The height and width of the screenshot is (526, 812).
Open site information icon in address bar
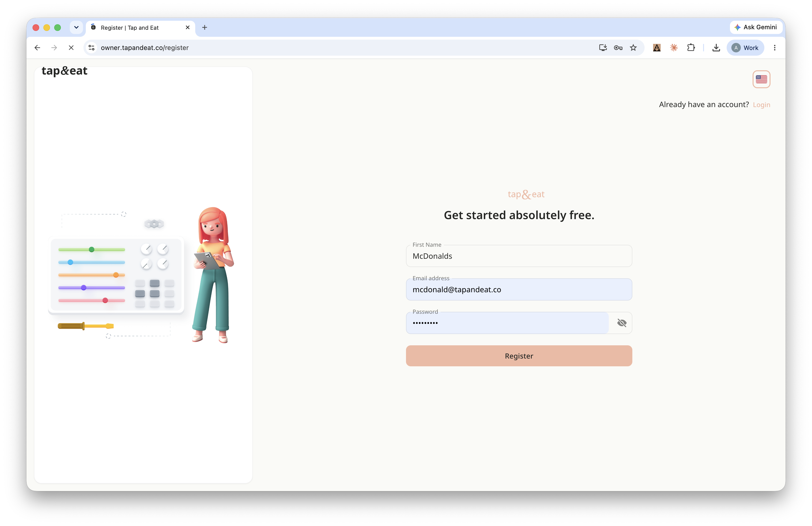(91, 48)
